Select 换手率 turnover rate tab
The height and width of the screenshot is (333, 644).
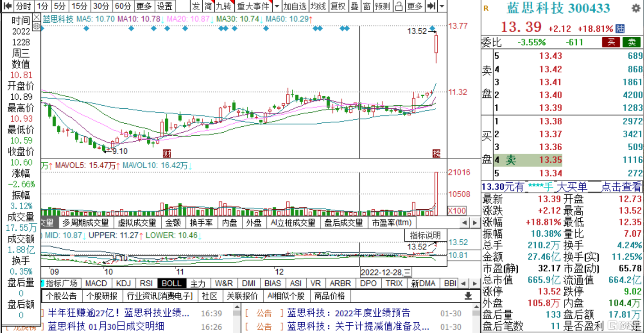click(201, 223)
